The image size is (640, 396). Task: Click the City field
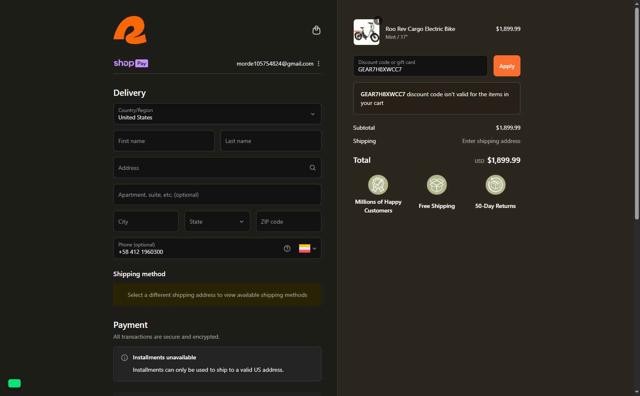[146, 222]
